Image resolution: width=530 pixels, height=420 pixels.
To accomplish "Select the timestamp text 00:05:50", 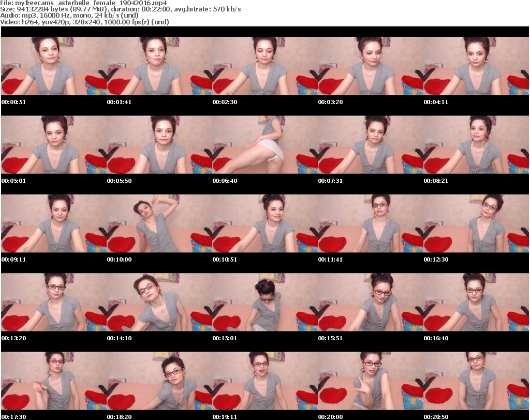I will pos(120,181).
